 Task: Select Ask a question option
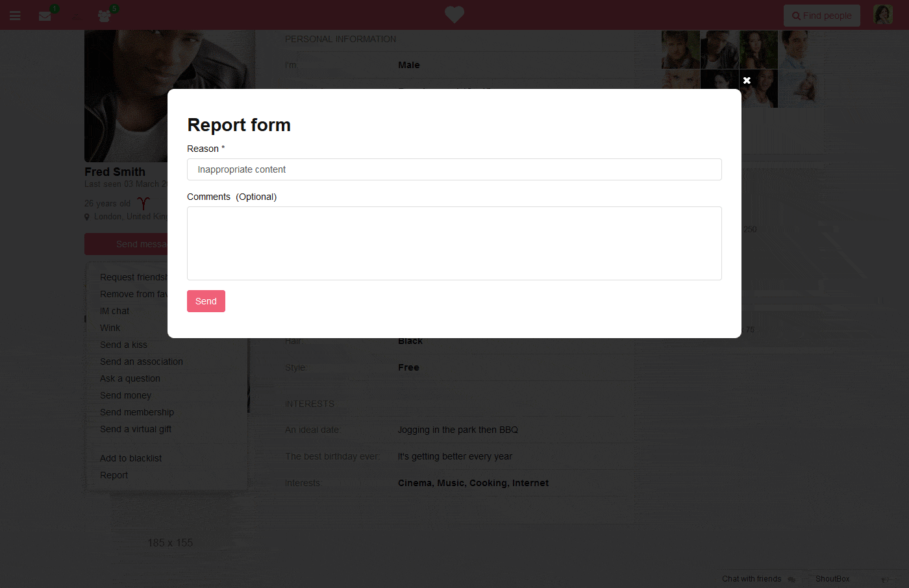(130, 378)
